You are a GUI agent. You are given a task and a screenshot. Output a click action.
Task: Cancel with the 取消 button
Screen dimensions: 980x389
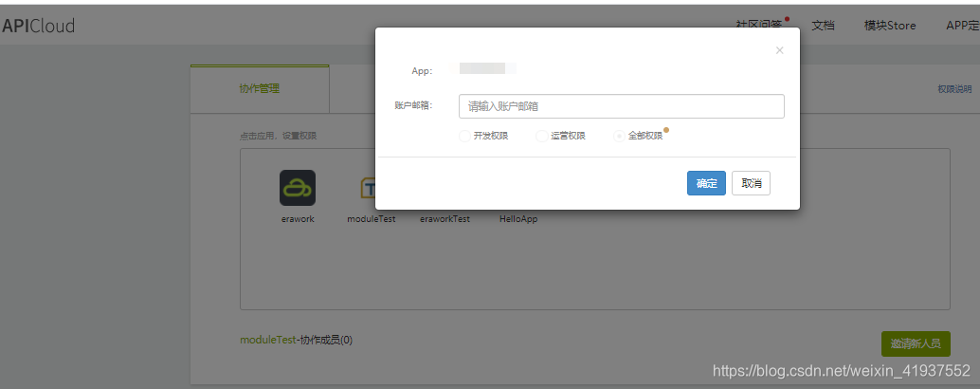(752, 183)
